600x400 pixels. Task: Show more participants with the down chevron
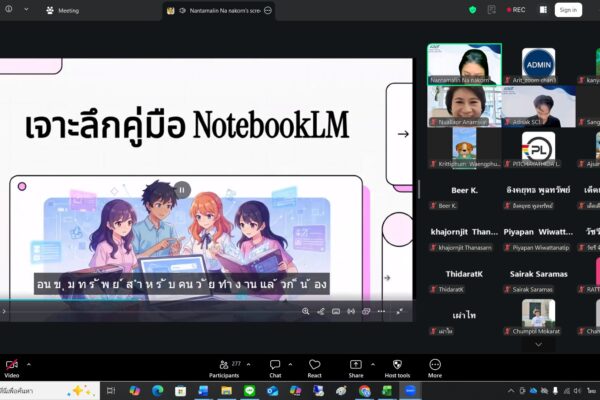538,344
